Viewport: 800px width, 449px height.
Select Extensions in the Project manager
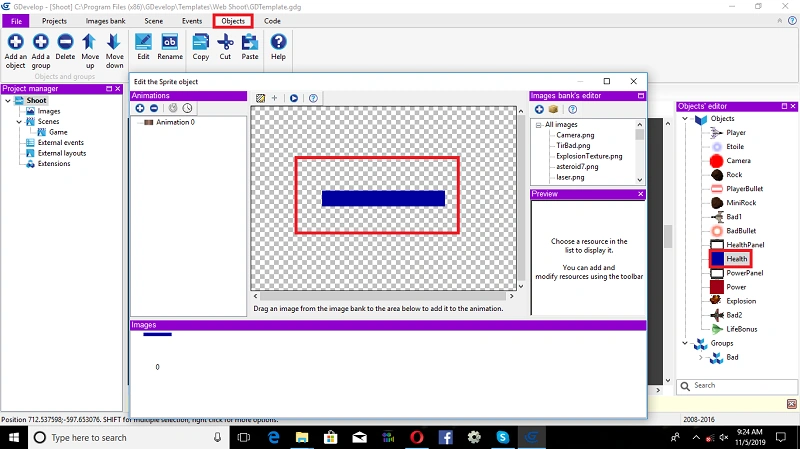pos(54,164)
